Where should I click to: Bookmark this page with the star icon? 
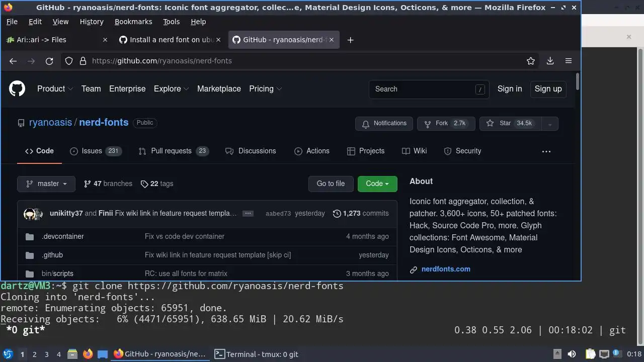pos(530,61)
